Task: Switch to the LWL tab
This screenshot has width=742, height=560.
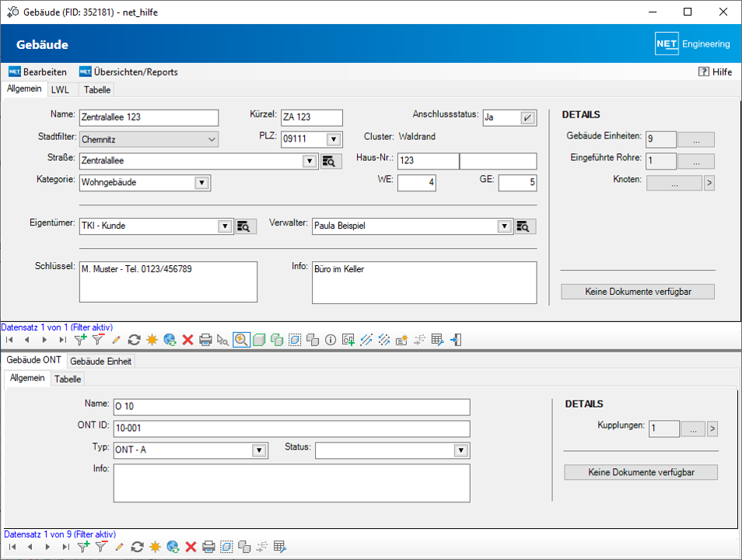Action: [60, 89]
